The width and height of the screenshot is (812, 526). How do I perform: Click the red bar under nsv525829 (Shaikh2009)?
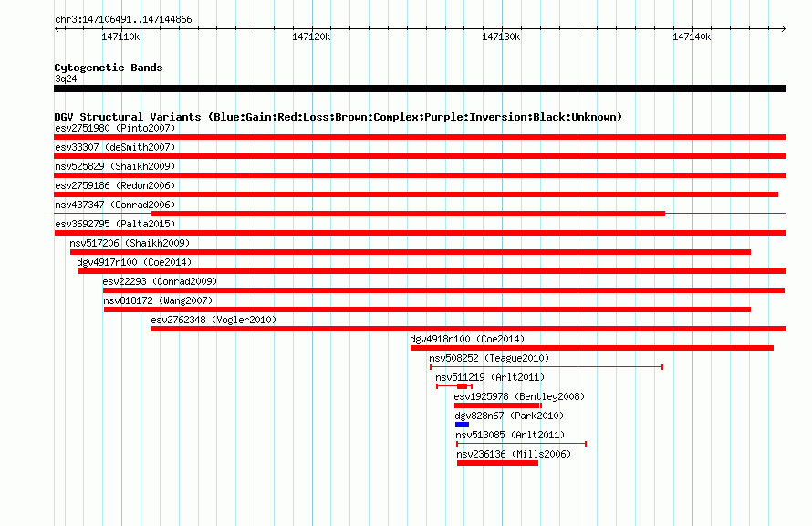click(420, 175)
